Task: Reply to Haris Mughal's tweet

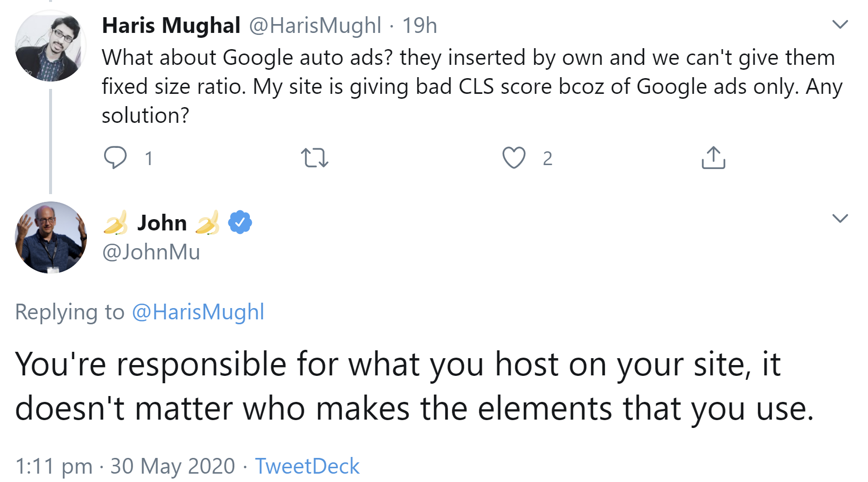Action: pos(115,158)
